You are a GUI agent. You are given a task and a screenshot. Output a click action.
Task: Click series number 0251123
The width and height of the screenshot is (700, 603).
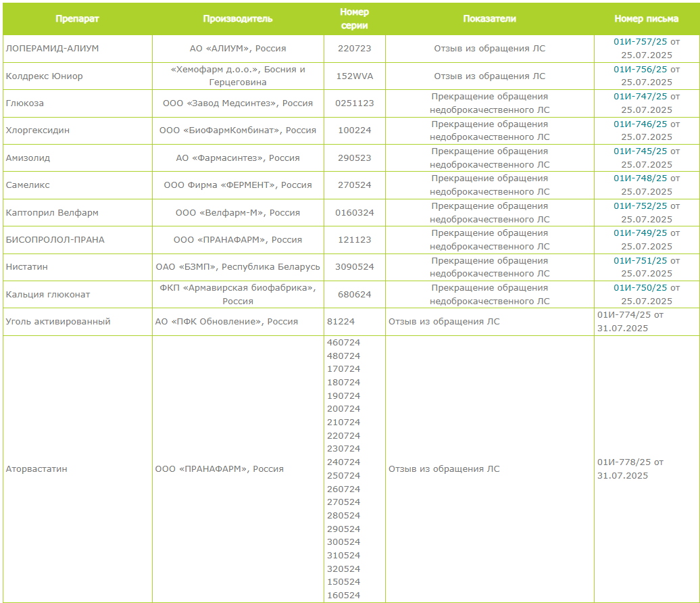[x=355, y=103]
